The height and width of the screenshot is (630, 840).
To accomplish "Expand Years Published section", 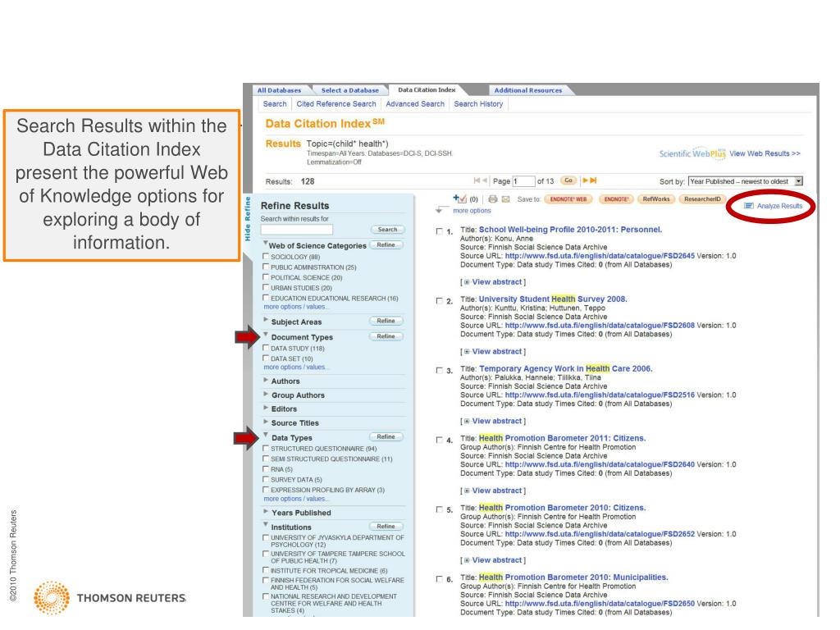I will tap(266, 511).
